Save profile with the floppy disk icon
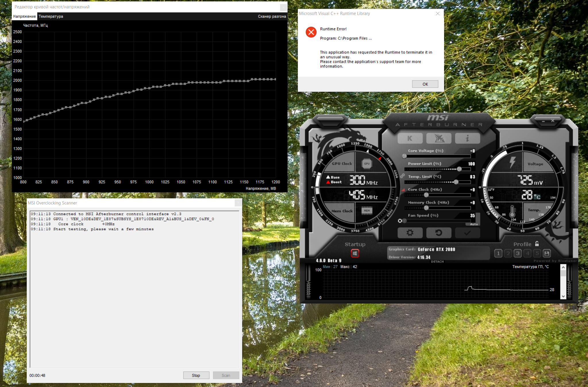This screenshot has height=387, width=588. 547,253
